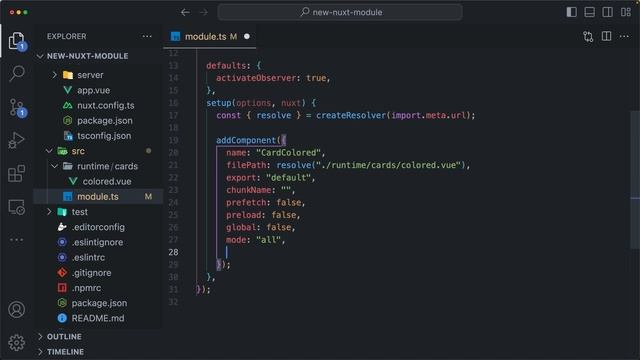
Task: Open .editorconfig file
Action: pyautogui.click(x=98, y=227)
